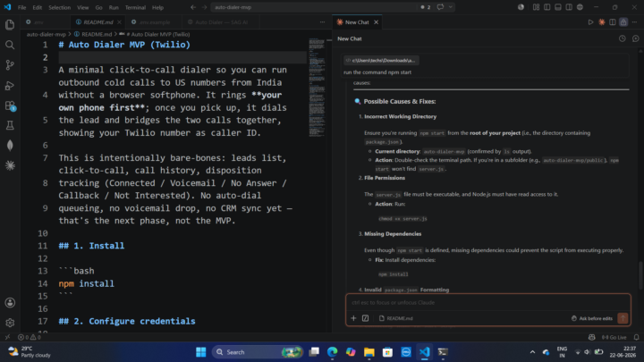644x362 pixels.
Task: Click the add attachment plus icon
Action: click(x=353, y=318)
